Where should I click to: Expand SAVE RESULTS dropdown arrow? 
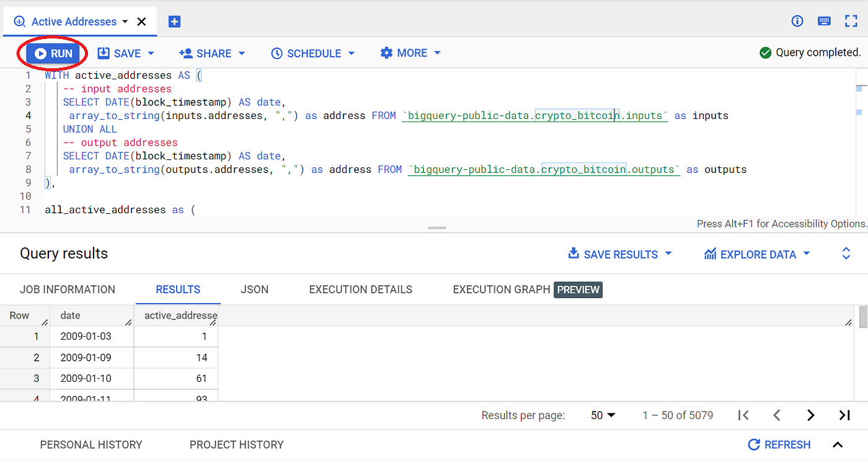[x=668, y=254]
